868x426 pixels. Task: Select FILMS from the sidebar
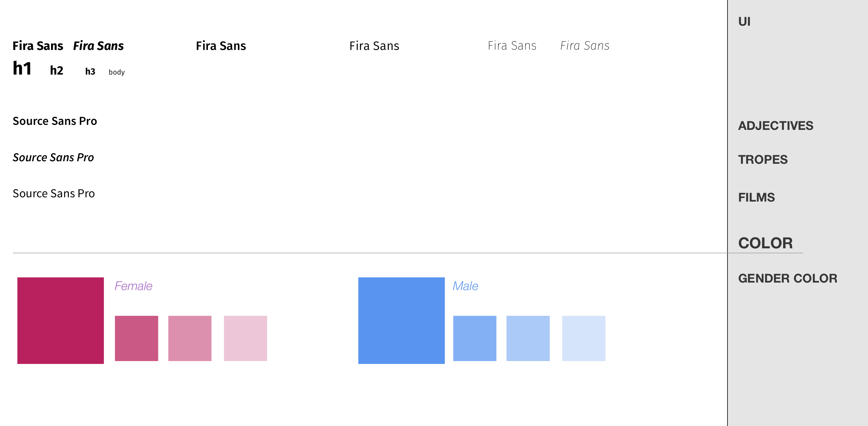click(756, 197)
